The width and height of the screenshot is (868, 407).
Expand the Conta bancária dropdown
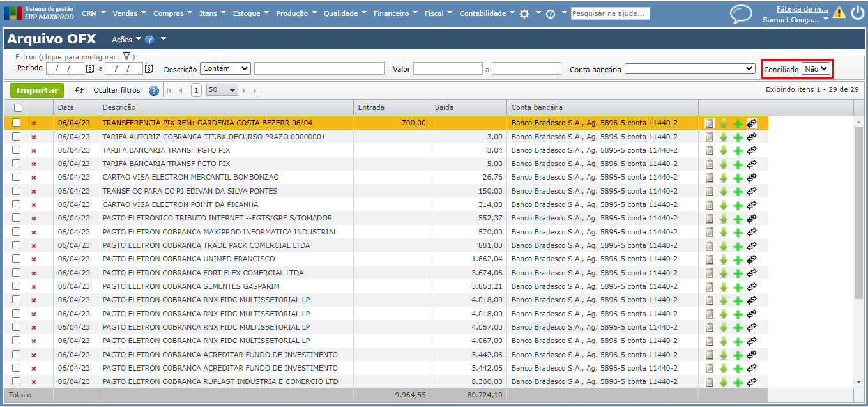pyautogui.click(x=690, y=69)
